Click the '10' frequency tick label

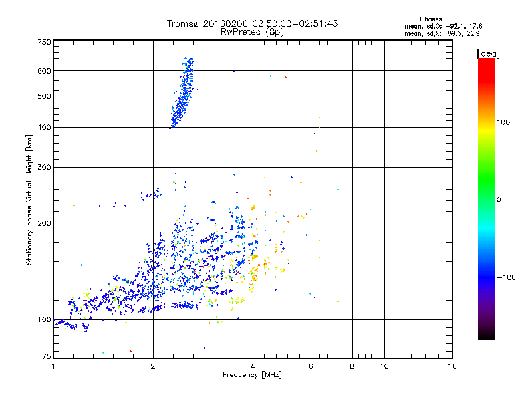(x=384, y=366)
